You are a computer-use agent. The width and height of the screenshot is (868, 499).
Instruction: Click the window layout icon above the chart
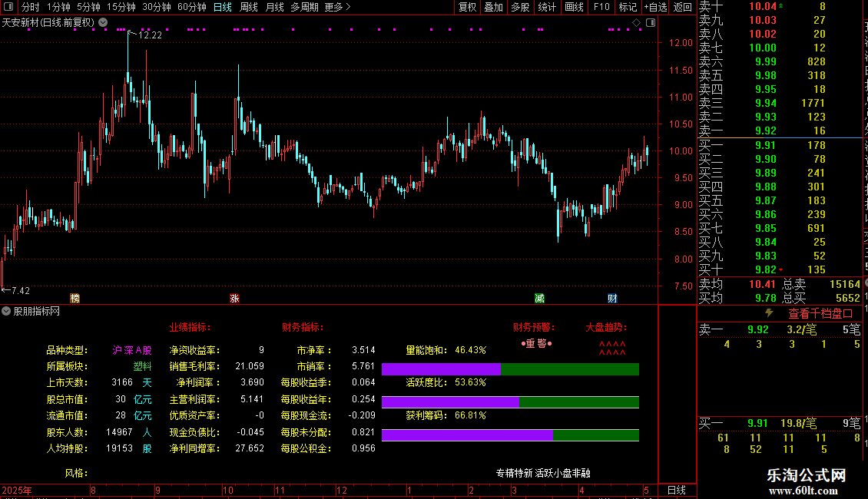(651, 23)
